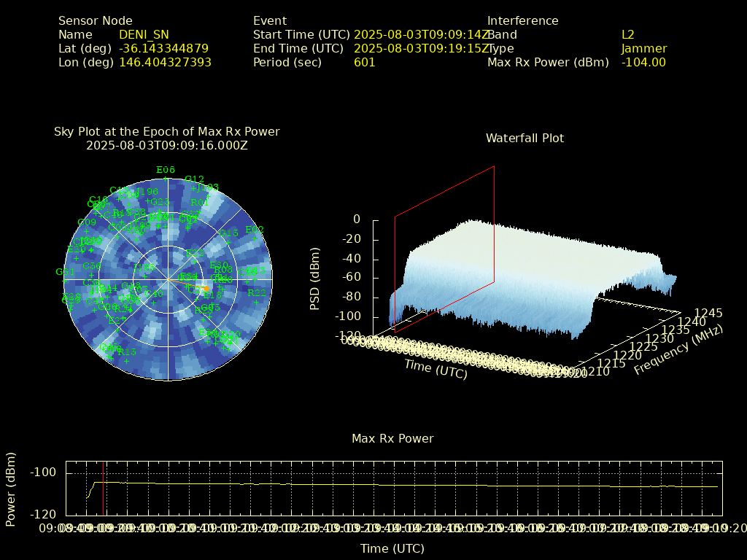747x560 pixels.
Task: Click the Max Rx Power value -104.00
Action: click(643, 63)
